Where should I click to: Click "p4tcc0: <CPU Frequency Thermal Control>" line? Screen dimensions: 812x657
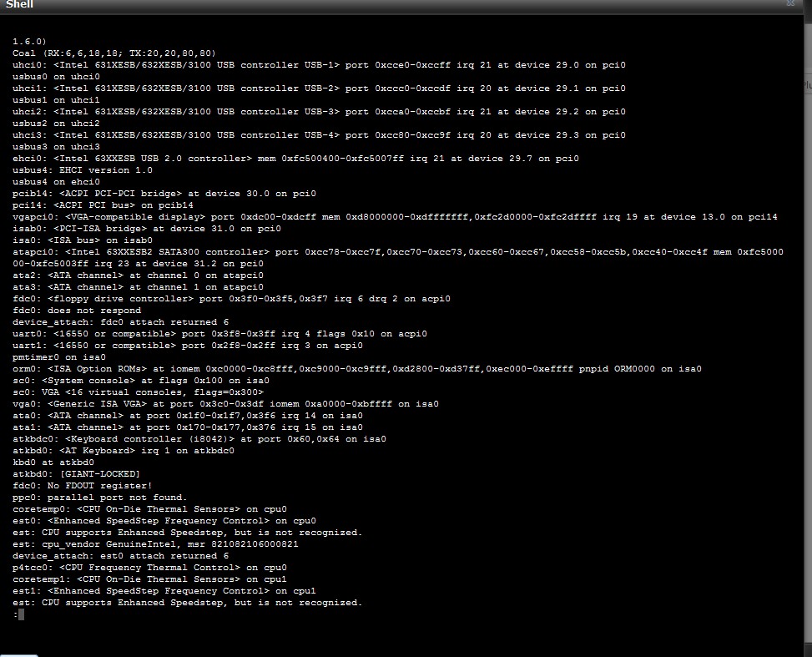pos(149,568)
